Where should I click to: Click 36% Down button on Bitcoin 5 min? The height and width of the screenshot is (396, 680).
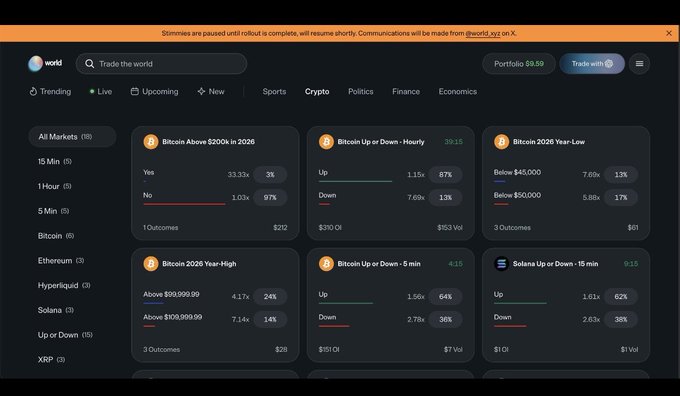coord(445,319)
